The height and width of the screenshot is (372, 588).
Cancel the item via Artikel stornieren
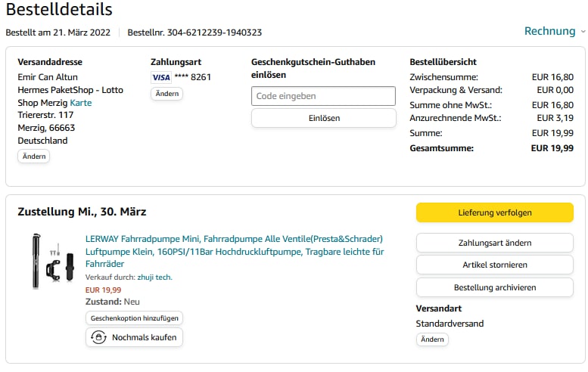point(494,265)
